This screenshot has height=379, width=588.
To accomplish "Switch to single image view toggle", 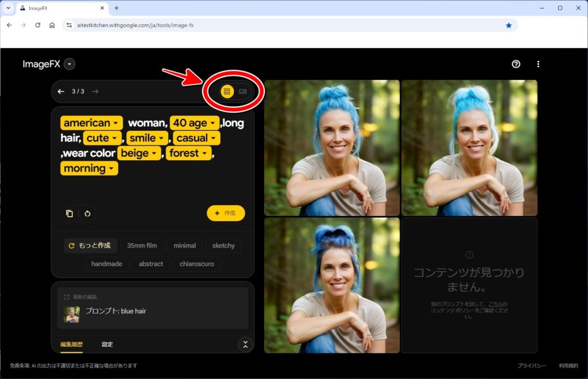I will 243,91.
